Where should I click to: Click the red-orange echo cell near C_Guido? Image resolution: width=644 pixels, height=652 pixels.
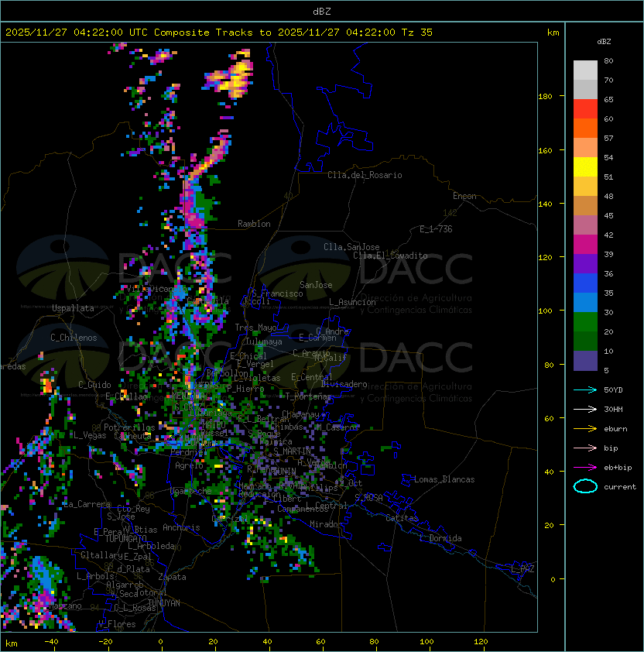click(47, 384)
